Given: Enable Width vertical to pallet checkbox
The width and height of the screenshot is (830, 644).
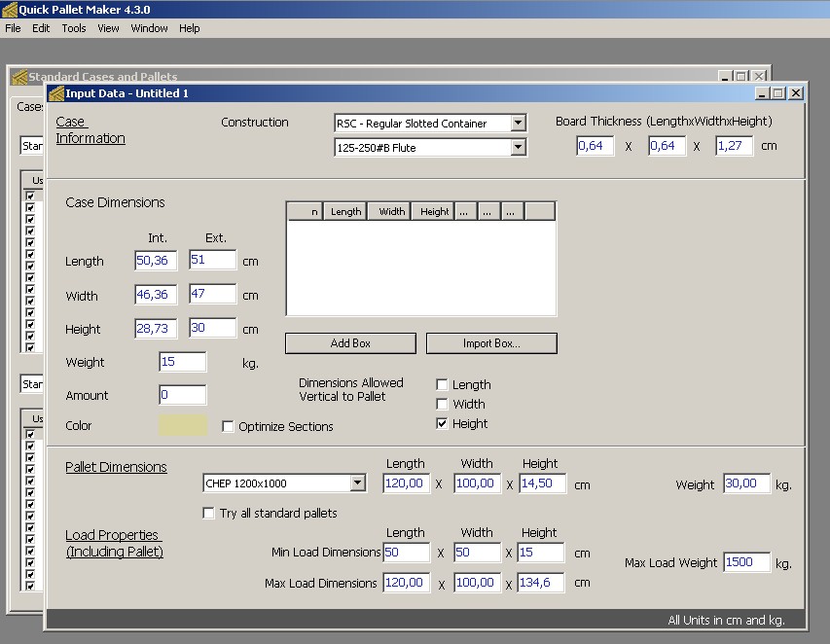Looking at the screenshot, I should click(x=442, y=405).
